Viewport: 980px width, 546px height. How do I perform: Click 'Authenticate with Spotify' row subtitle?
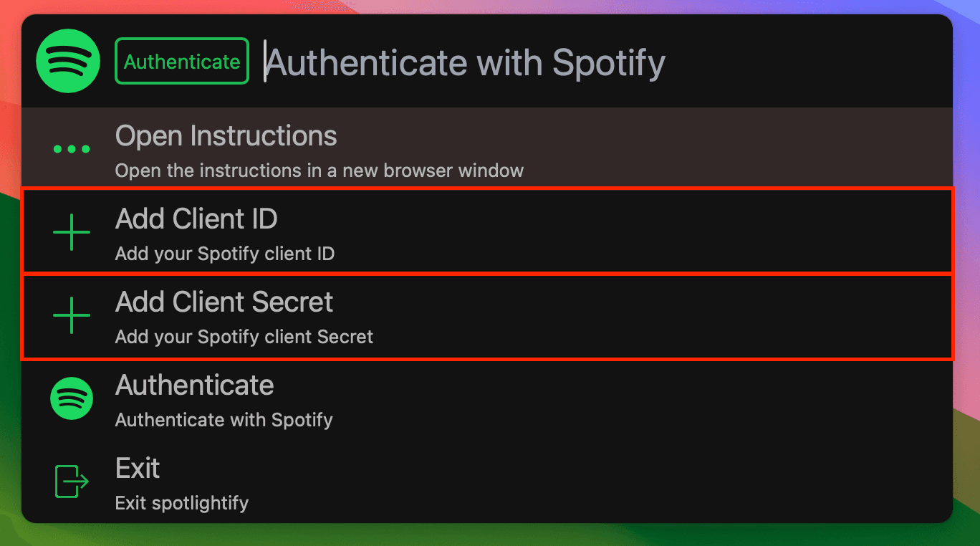pyautogui.click(x=224, y=420)
